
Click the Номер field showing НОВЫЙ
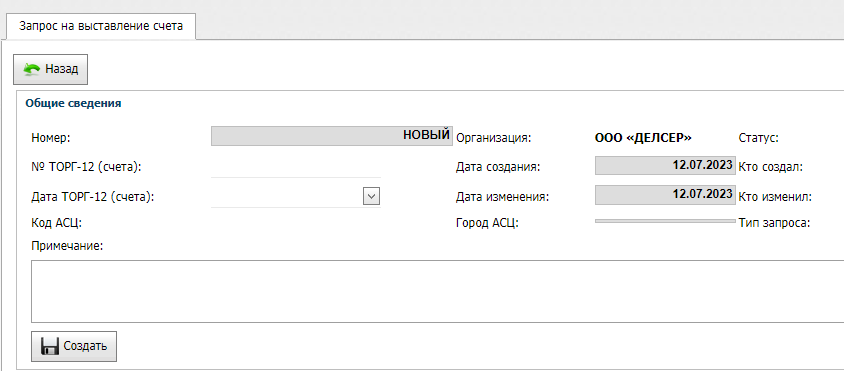click(332, 136)
